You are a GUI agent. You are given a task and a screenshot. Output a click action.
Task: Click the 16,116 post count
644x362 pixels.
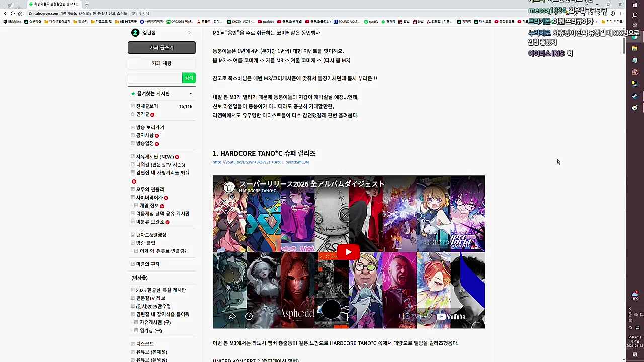(186, 107)
